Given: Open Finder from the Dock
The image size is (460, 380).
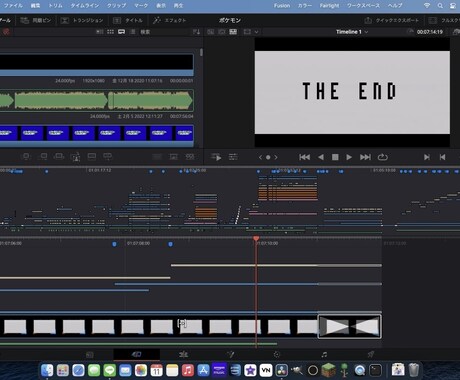Looking at the screenshot, I should (47, 370).
